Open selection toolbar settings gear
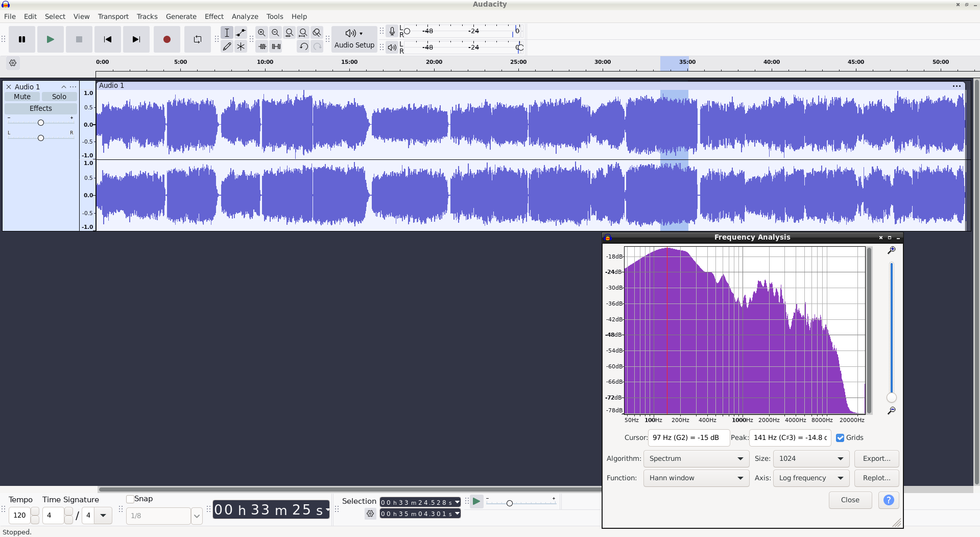This screenshot has height=537, width=980. (x=370, y=513)
